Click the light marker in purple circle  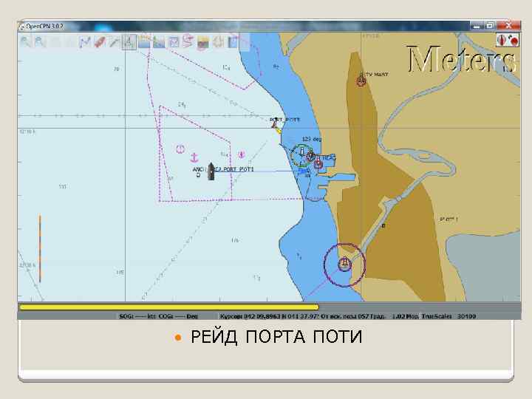click(345, 263)
